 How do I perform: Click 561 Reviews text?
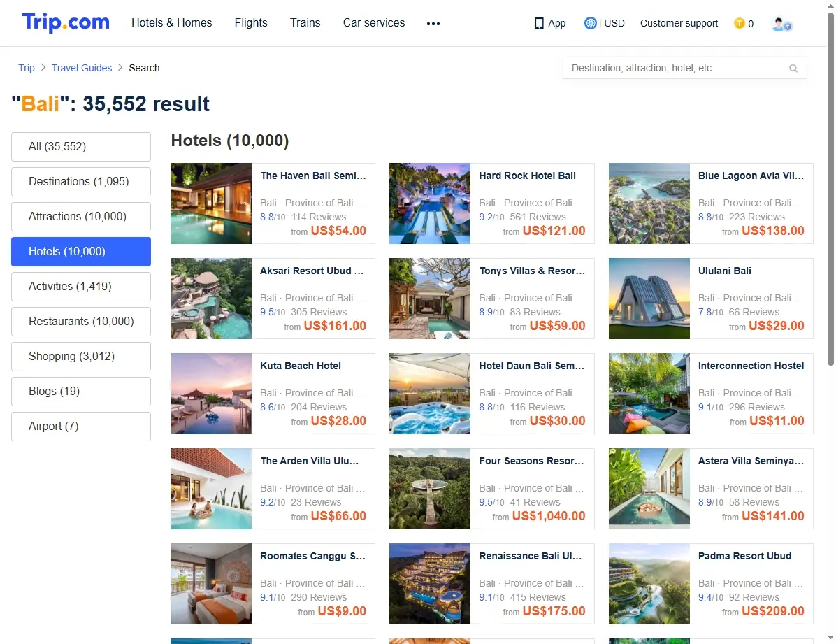(538, 217)
